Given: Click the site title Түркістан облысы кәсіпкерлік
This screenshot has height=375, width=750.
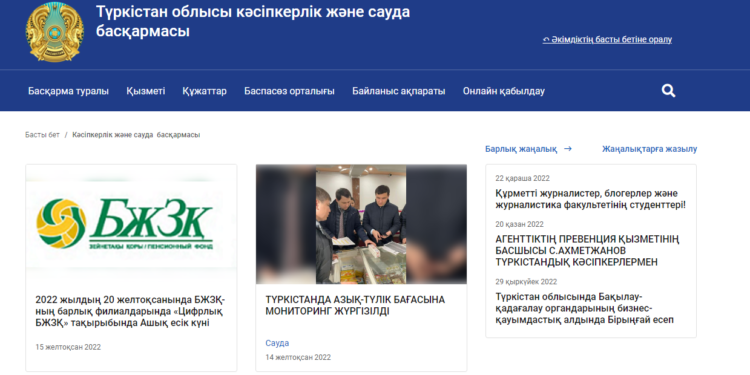Looking at the screenshot, I should [x=253, y=22].
